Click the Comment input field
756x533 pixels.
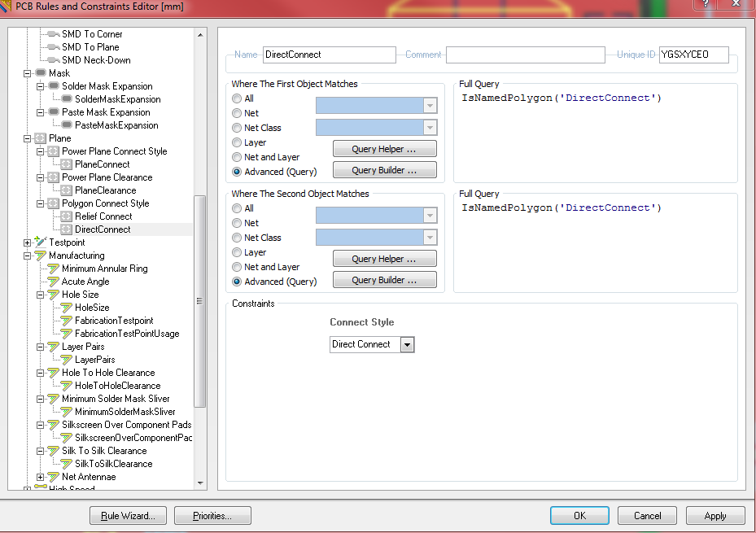526,55
